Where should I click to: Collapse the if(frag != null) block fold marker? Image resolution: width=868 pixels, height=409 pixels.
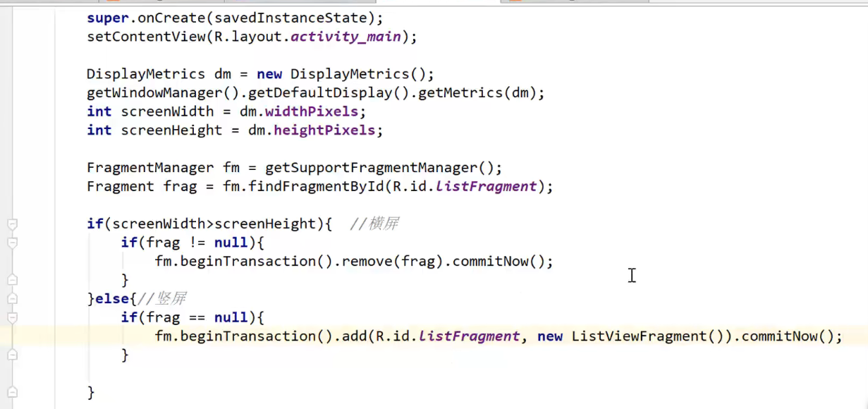click(12, 243)
